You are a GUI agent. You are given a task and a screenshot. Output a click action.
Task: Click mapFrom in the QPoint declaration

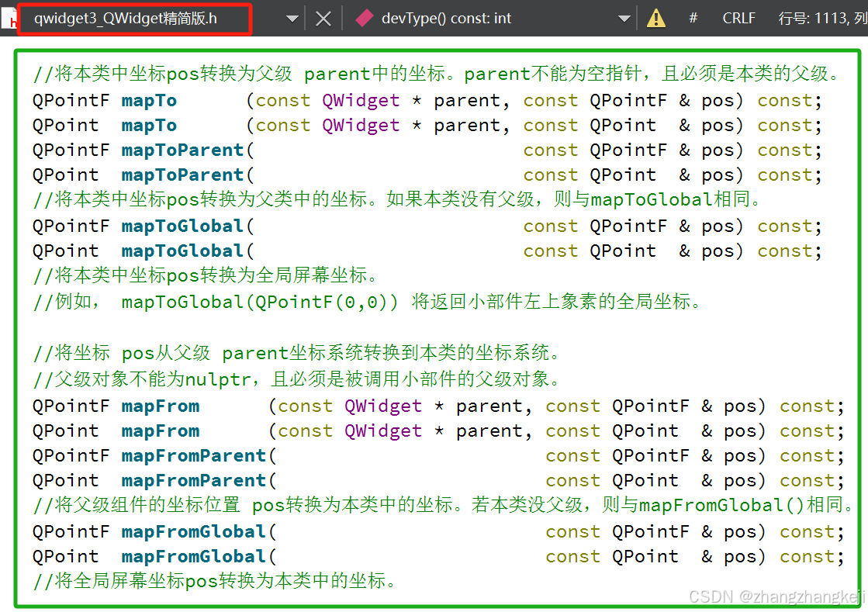point(160,431)
